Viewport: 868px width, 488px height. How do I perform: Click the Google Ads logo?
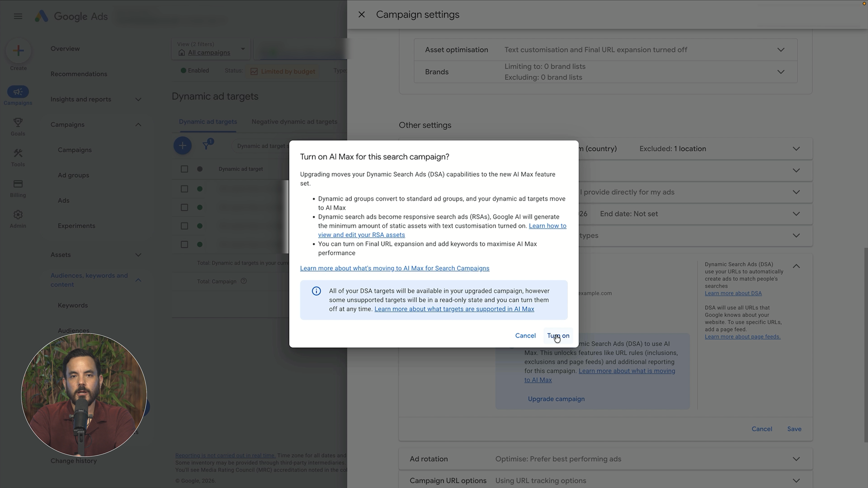pyautogui.click(x=72, y=16)
